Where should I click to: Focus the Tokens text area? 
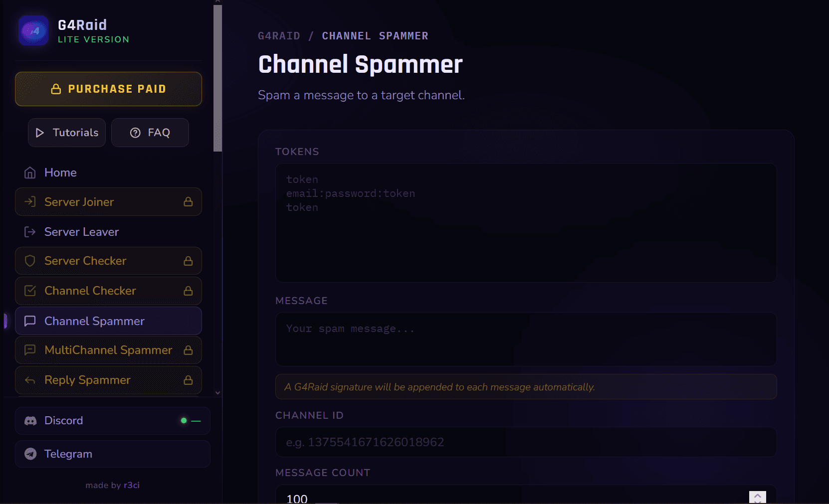[x=526, y=223]
